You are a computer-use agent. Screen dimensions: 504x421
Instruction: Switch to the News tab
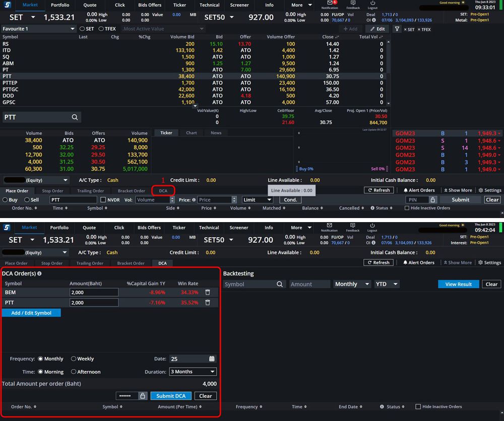pos(216,132)
